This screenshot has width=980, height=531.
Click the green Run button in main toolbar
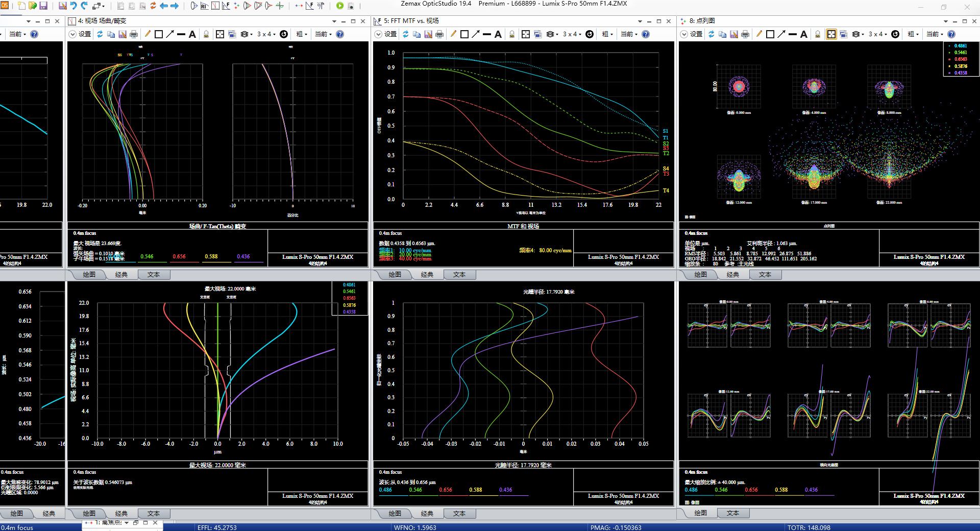(x=340, y=6)
